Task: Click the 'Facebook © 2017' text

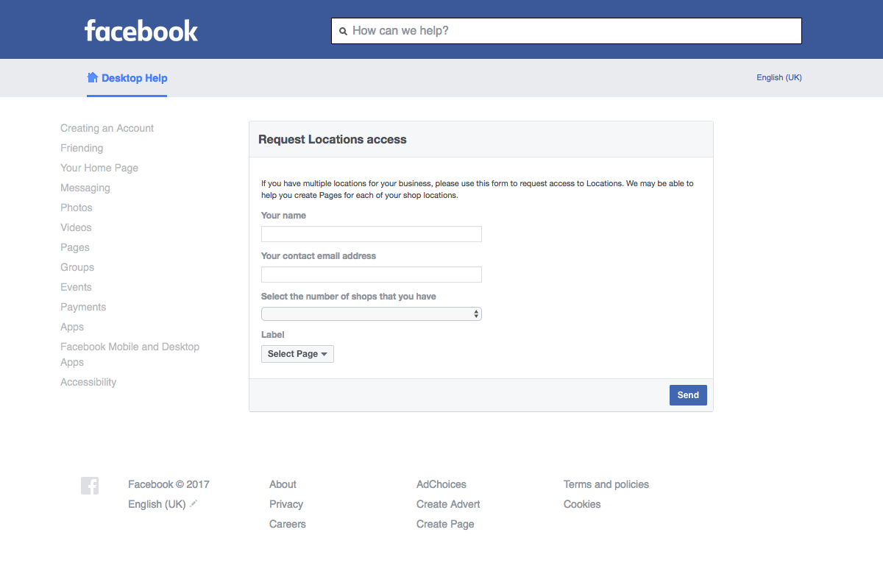Action: tap(169, 484)
